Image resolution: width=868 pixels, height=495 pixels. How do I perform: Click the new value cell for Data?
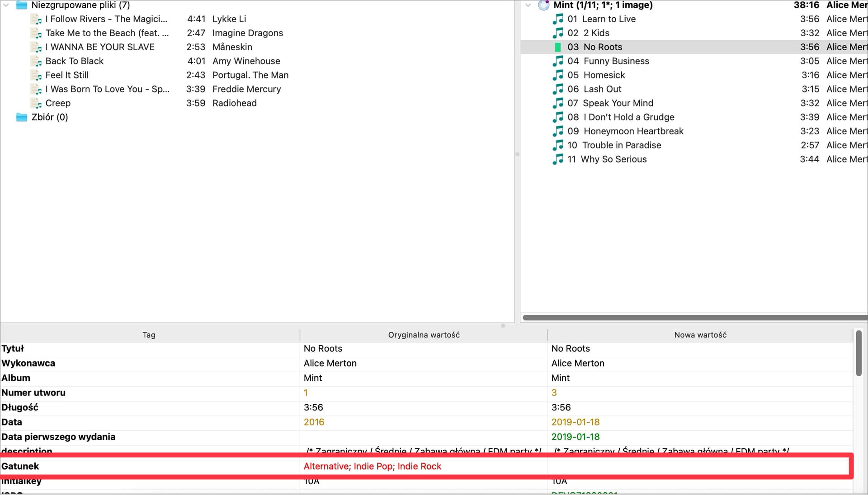tap(575, 422)
